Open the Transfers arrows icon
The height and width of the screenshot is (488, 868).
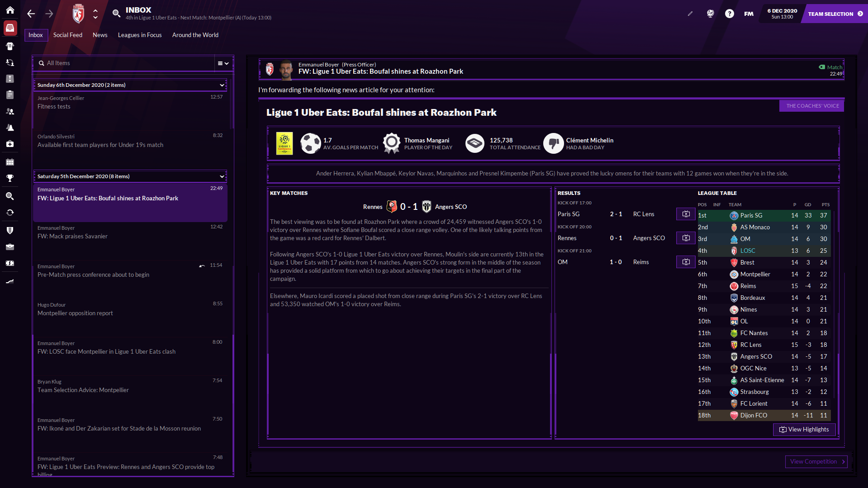(10, 213)
